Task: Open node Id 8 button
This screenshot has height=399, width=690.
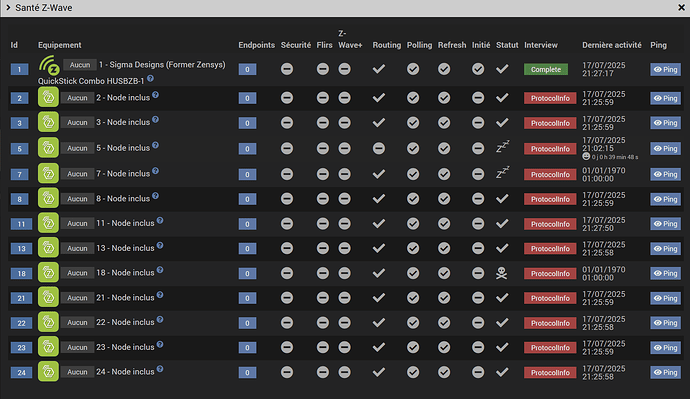Action: click(x=19, y=199)
